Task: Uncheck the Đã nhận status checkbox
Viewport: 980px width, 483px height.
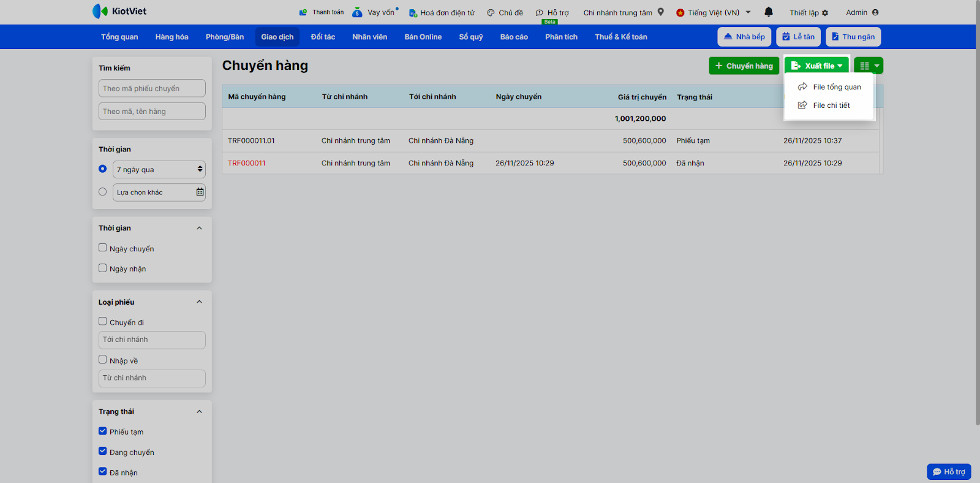Action: point(103,471)
